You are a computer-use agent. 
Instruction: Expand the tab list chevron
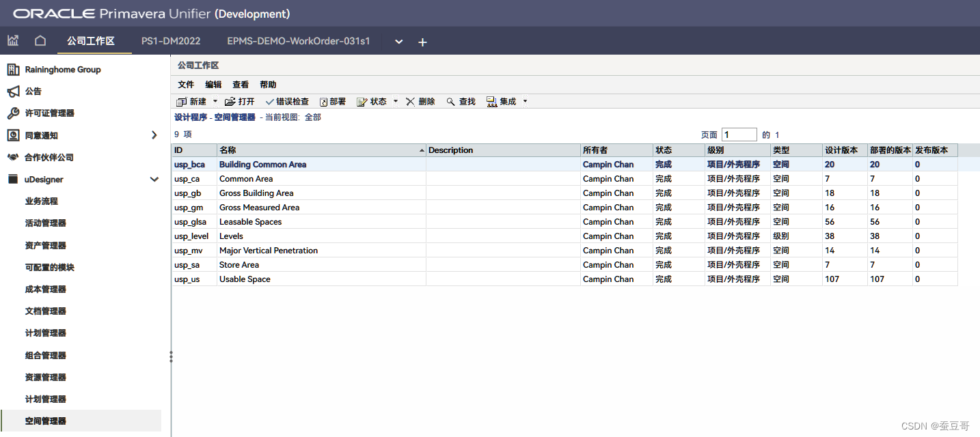pyautogui.click(x=399, y=42)
